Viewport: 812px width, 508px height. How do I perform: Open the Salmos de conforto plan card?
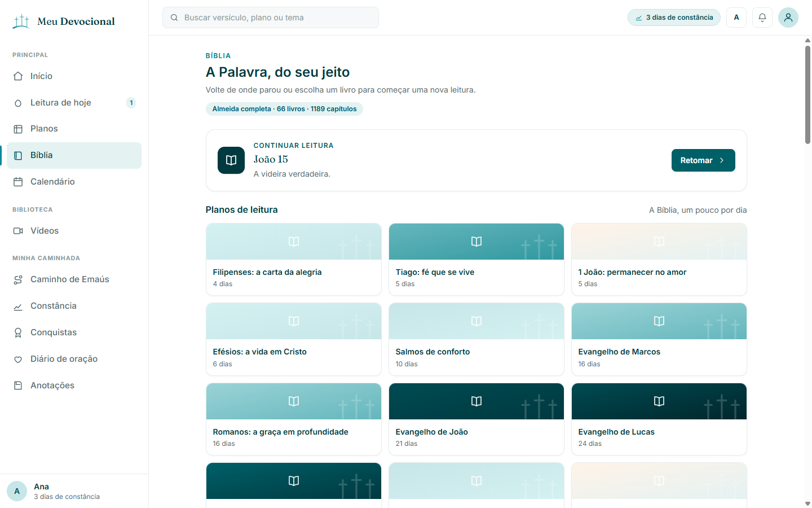476,339
